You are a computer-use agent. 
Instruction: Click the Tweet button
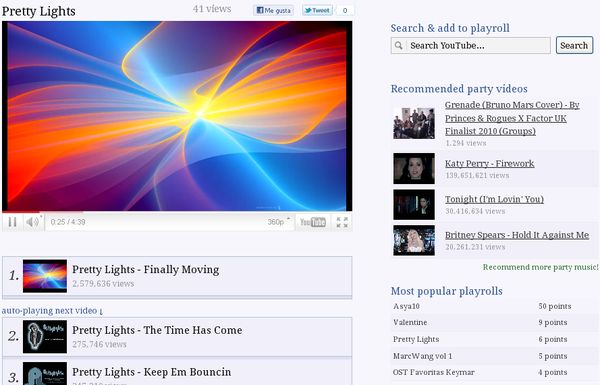tap(317, 10)
